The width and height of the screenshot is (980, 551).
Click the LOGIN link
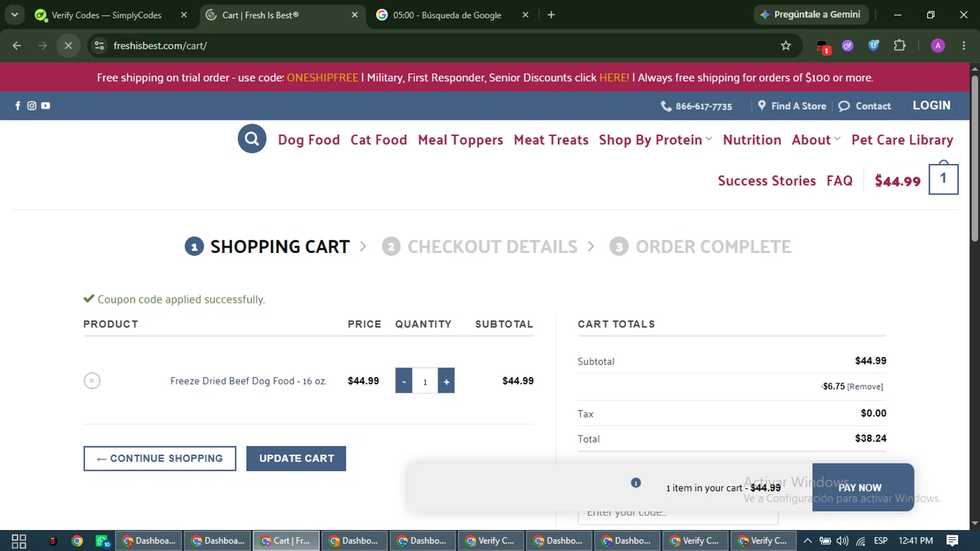tap(932, 105)
